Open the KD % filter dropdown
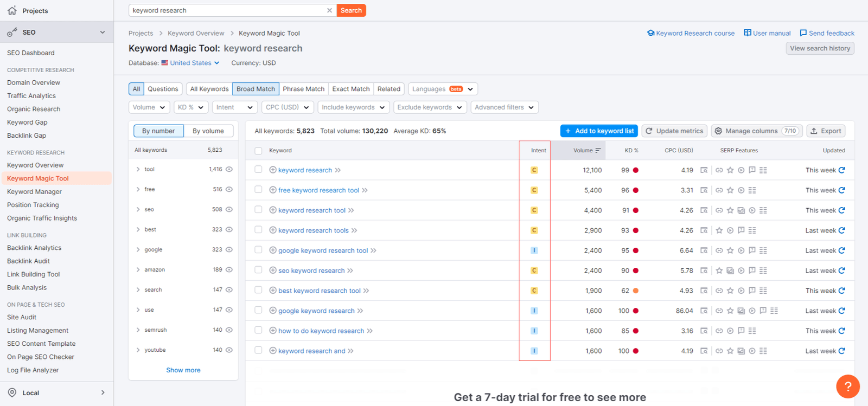The width and height of the screenshot is (868, 406). 191,107
